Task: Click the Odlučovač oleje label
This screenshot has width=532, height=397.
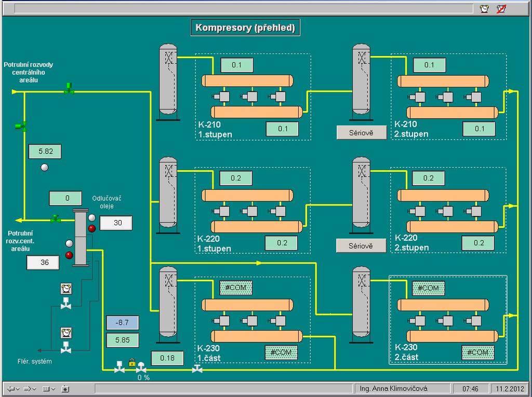Action: [x=107, y=202]
